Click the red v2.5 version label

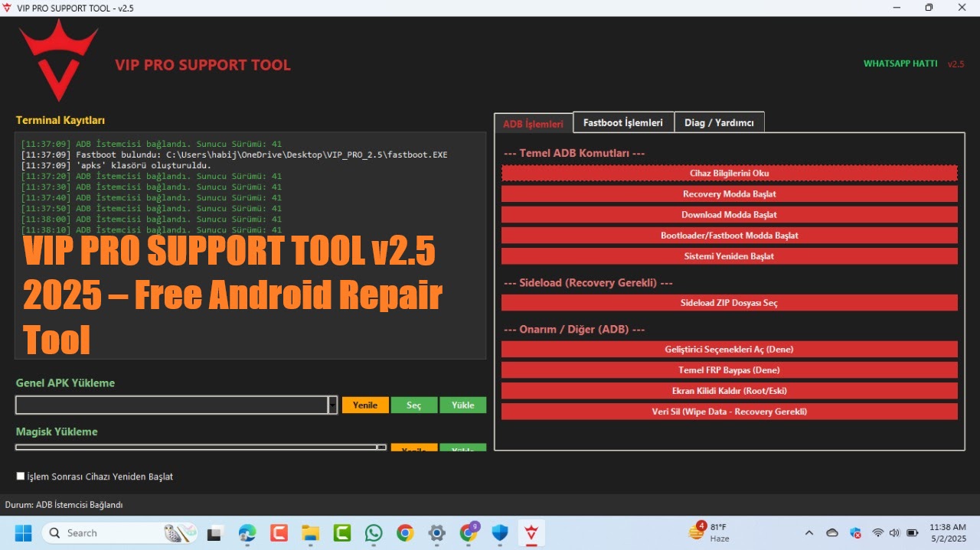[x=955, y=63]
